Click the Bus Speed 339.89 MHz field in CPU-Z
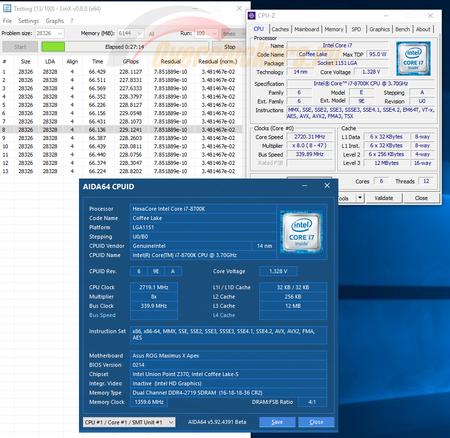This screenshot has height=438, width=450. point(310,154)
